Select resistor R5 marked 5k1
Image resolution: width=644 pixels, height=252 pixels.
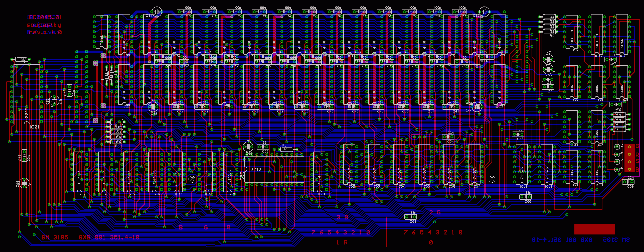[286, 149]
